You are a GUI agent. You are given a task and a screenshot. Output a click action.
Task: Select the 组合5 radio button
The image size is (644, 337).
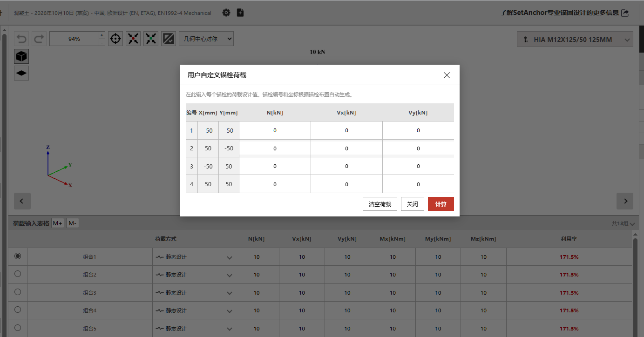(x=18, y=327)
